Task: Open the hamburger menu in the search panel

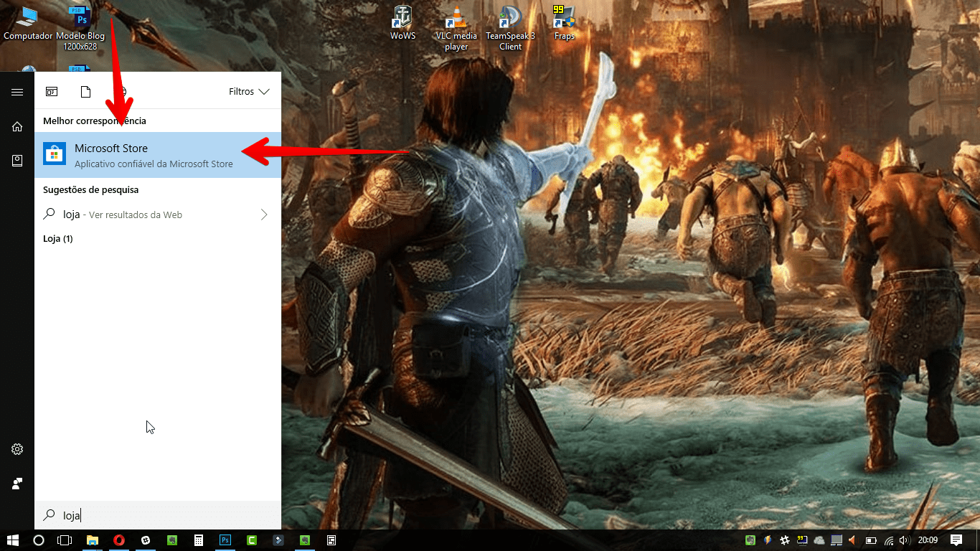Action: (17, 92)
